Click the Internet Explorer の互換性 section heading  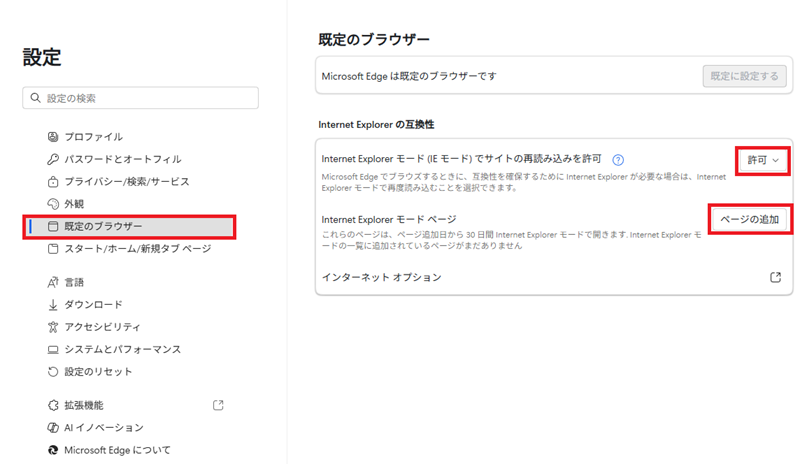(x=377, y=125)
